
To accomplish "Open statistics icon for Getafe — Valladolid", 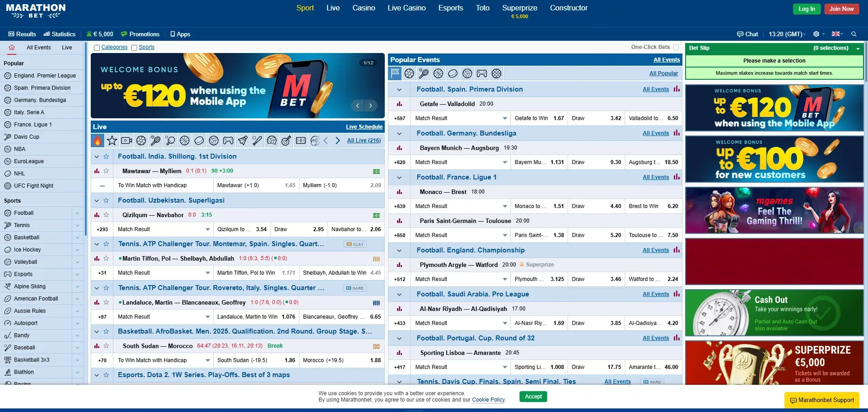I will 400,104.
